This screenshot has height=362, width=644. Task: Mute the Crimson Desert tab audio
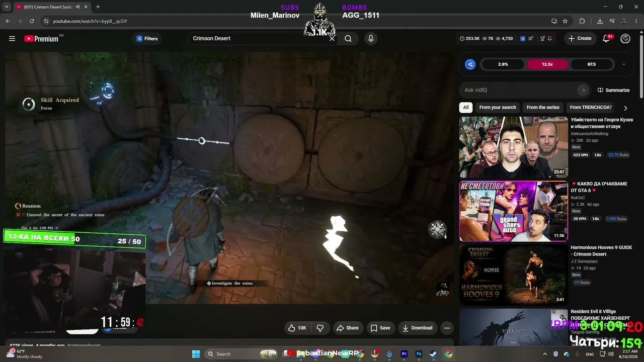click(77, 7)
